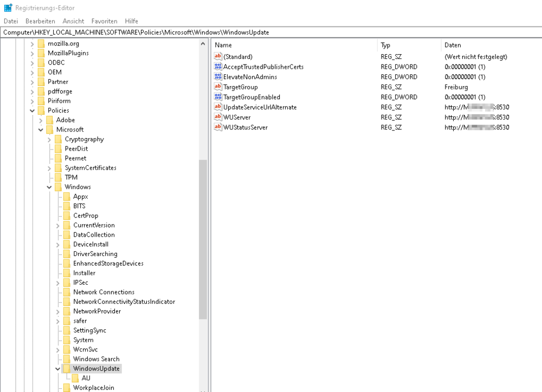Click the tree pane vertical scrollbar
542x392 pixels.
coord(203,238)
